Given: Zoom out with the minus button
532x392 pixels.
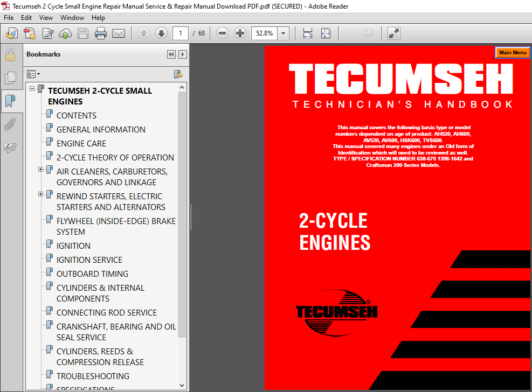Looking at the screenshot, I should pos(222,33).
